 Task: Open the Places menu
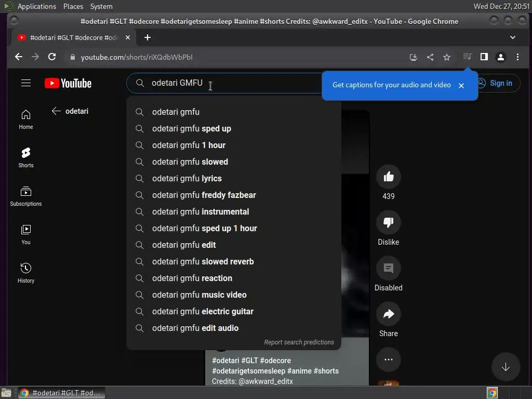(x=73, y=6)
